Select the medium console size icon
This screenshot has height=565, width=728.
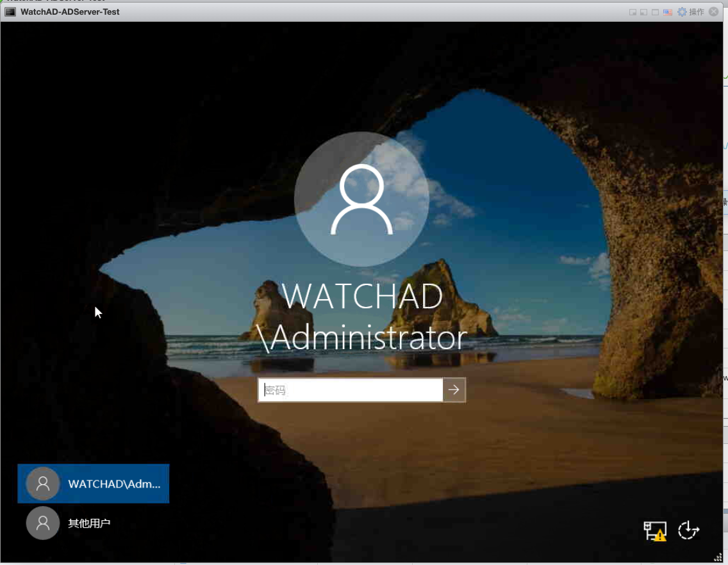coord(643,12)
